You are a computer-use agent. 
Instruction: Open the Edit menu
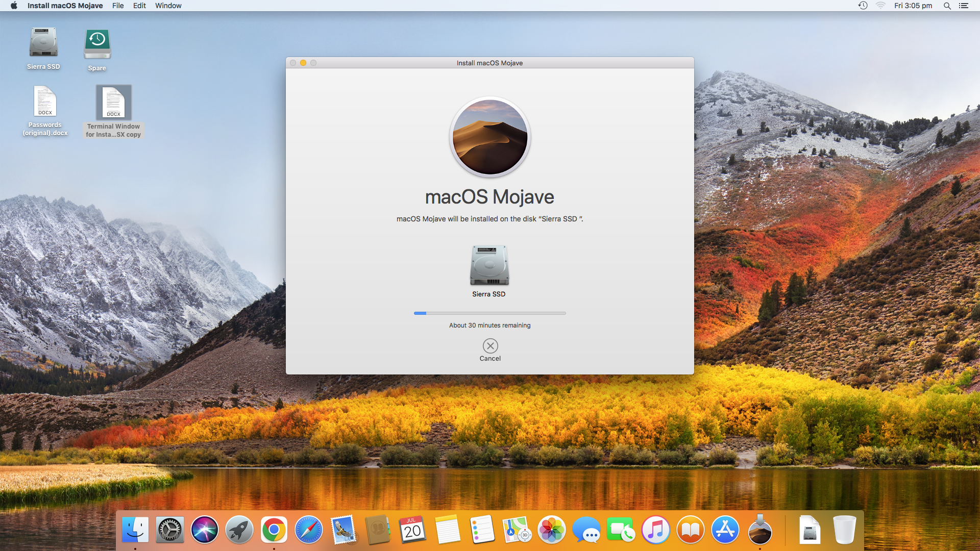139,6
